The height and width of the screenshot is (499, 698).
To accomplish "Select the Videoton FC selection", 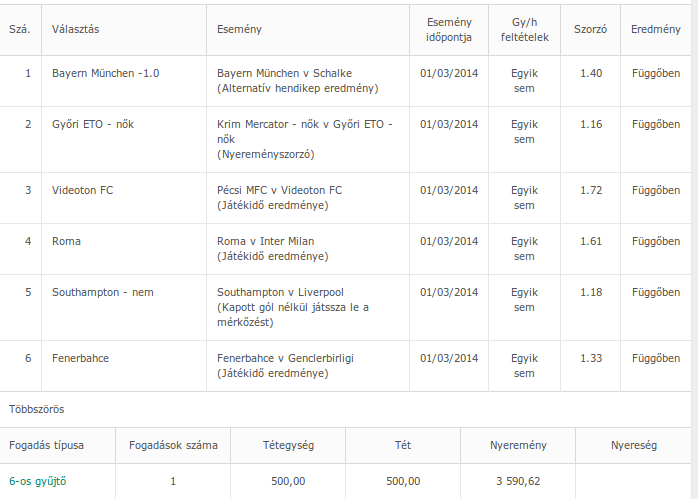I will coord(82,190).
